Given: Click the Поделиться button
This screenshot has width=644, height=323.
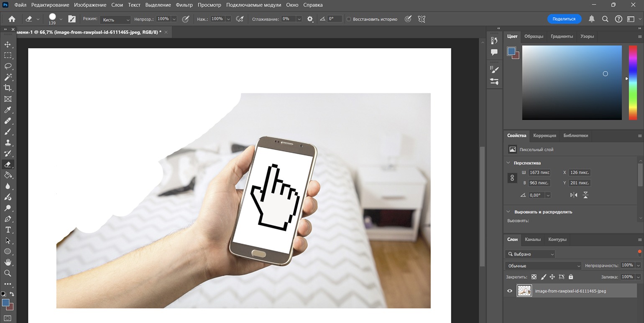Looking at the screenshot, I should pyautogui.click(x=564, y=19).
